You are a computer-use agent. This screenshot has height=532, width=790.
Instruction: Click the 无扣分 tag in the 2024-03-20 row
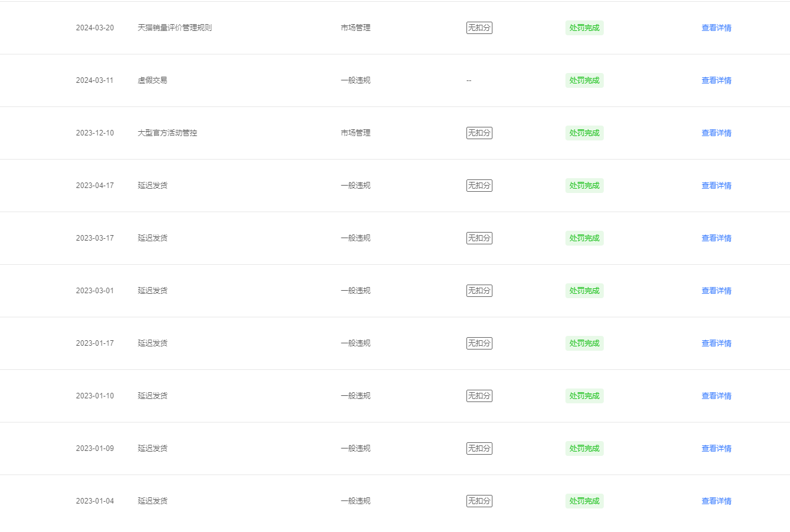479,28
